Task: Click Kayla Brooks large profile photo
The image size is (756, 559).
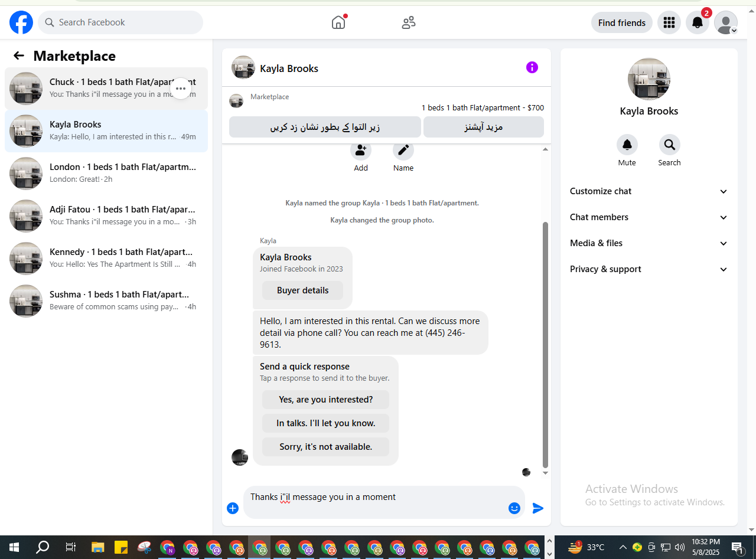Action: [x=649, y=79]
